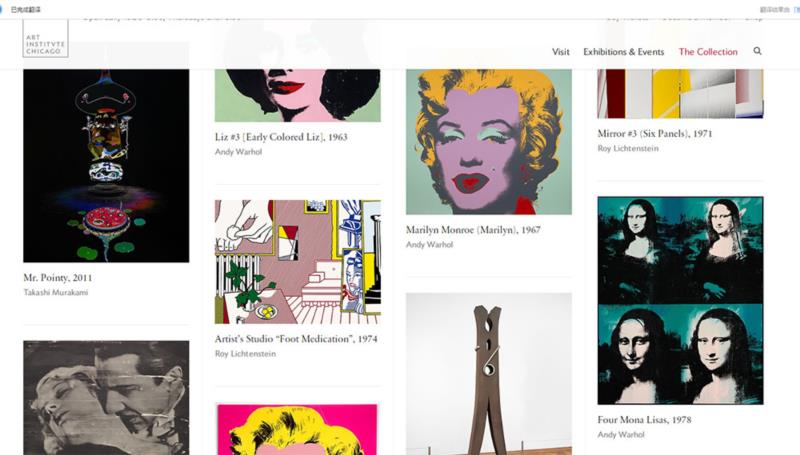800x455 pixels.
Task: Click 'Artist's Studio "Foot Medication", 1974' title
Action: (x=296, y=339)
